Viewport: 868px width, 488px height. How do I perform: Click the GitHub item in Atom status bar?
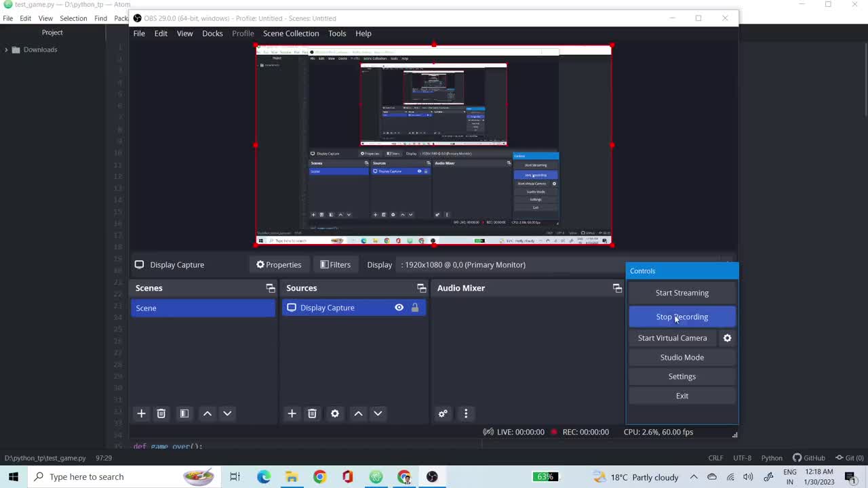tap(809, 457)
